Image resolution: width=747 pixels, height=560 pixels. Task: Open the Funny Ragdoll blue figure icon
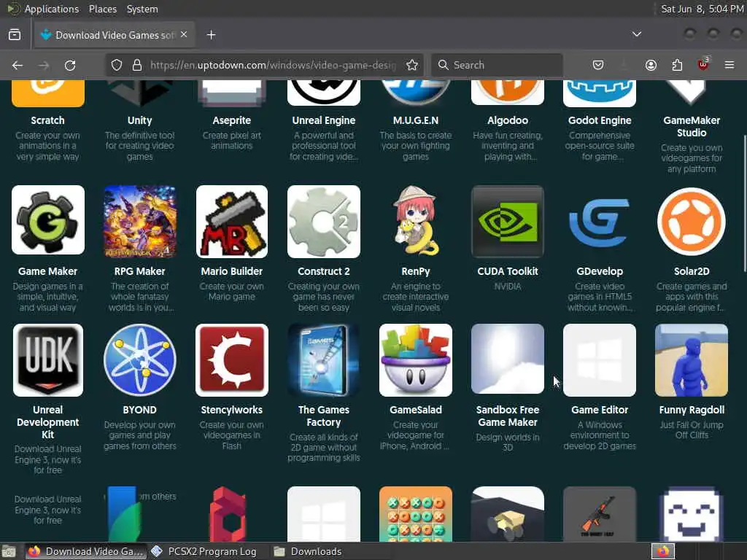(692, 360)
